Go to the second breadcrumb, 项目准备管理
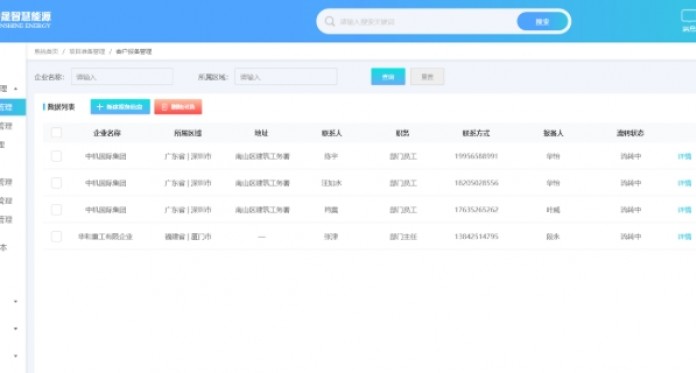Screen dimensions: 696x373 coord(87,52)
